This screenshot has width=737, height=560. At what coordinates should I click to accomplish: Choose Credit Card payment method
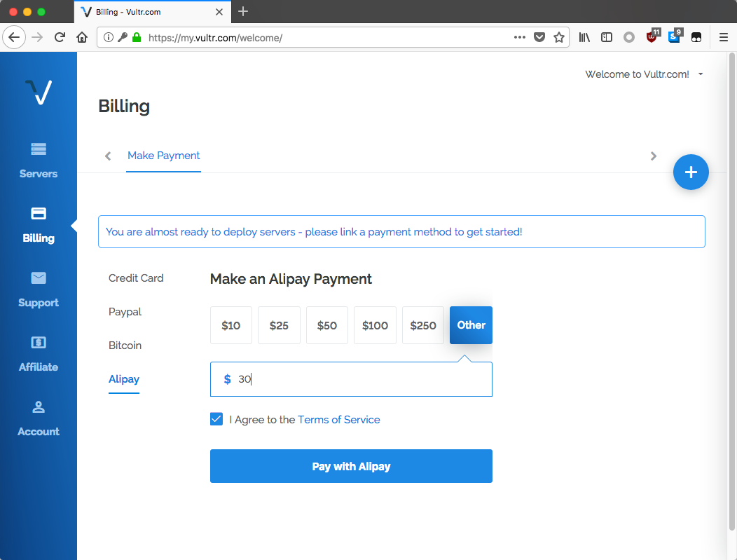coord(136,278)
